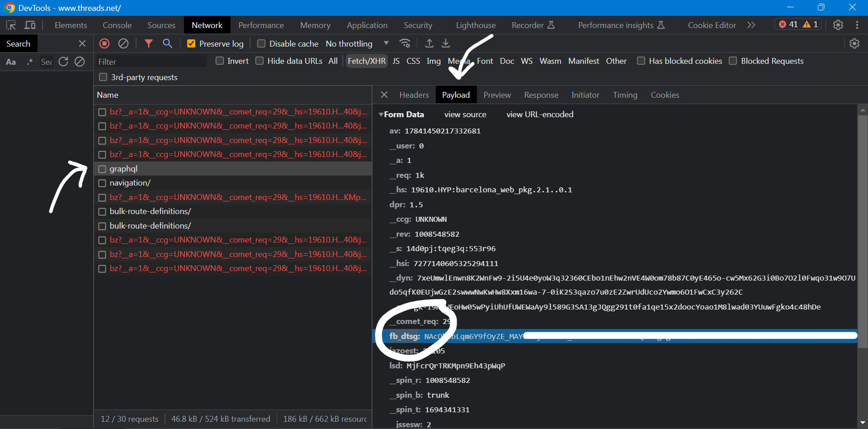Toggle regular expression search option

click(x=30, y=62)
